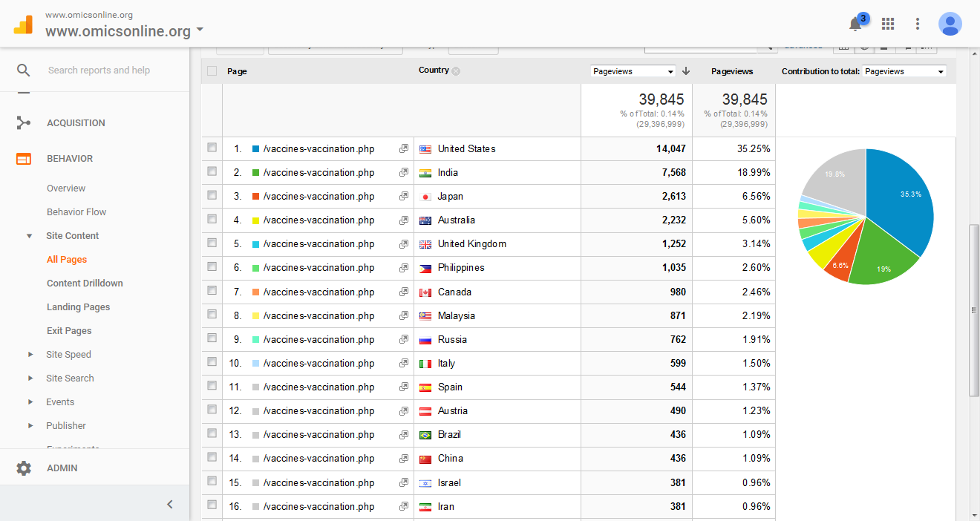The height and width of the screenshot is (521, 980).
Task: Check the Australia row checkbox
Action: tap(212, 219)
